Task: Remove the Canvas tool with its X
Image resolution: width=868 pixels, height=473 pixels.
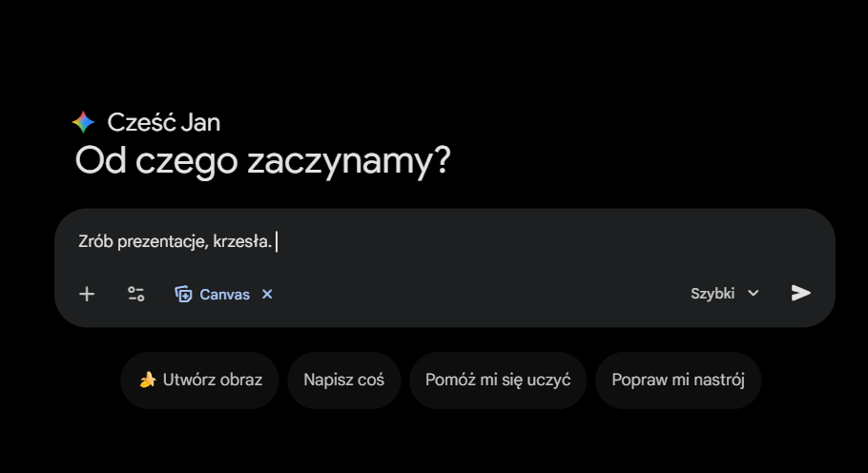Action: coord(267,294)
